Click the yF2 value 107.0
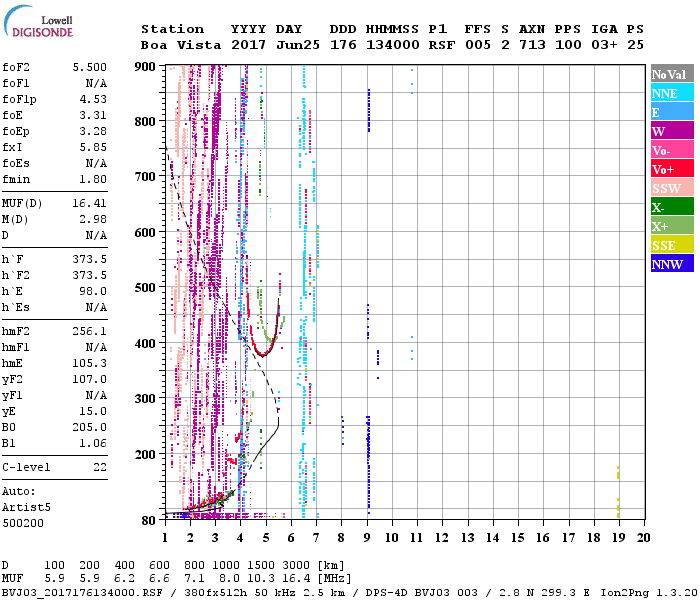This screenshot has height=600, width=700. pyautogui.click(x=90, y=379)
